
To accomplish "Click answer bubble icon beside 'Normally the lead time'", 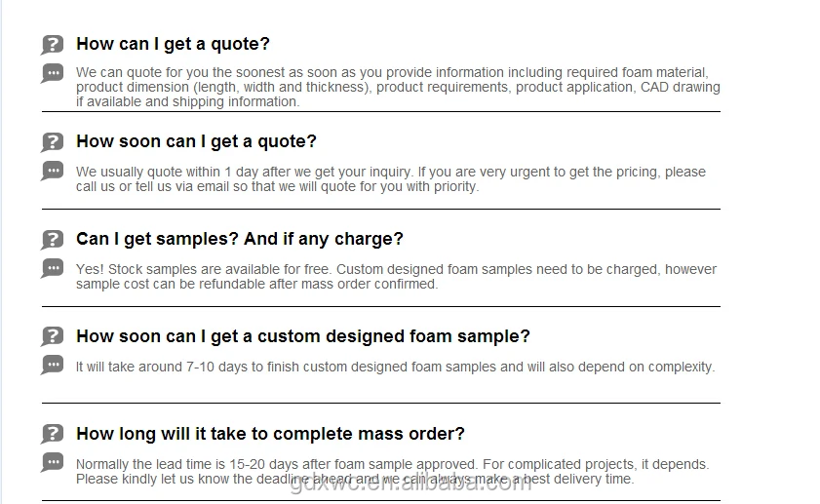I will (x=53, y=463).
